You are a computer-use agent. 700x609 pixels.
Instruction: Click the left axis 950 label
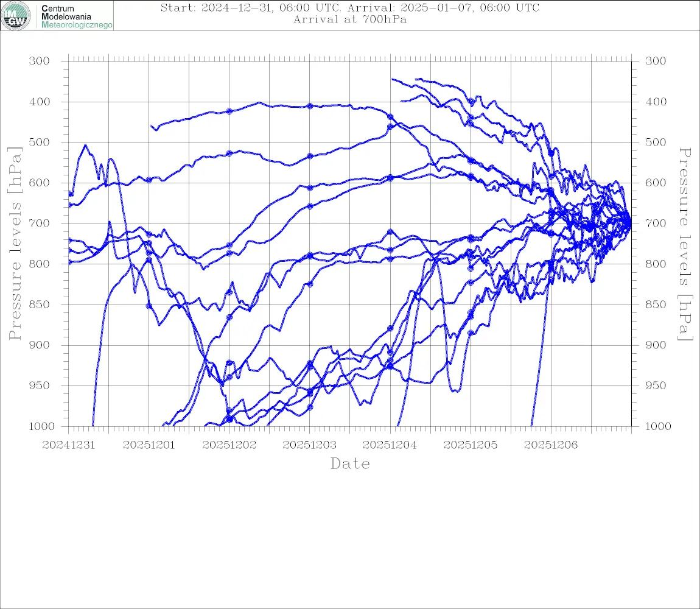pyautogui.click(x=40, y=385)
